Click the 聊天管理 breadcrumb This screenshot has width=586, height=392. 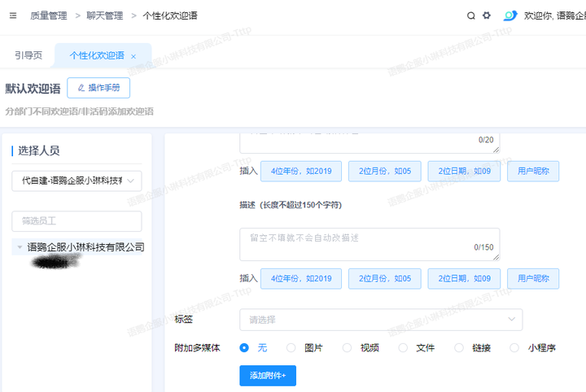[104, 15]
